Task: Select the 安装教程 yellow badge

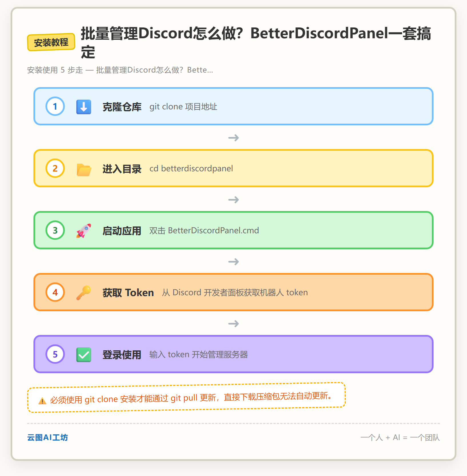Action: [x=51, y=42]
